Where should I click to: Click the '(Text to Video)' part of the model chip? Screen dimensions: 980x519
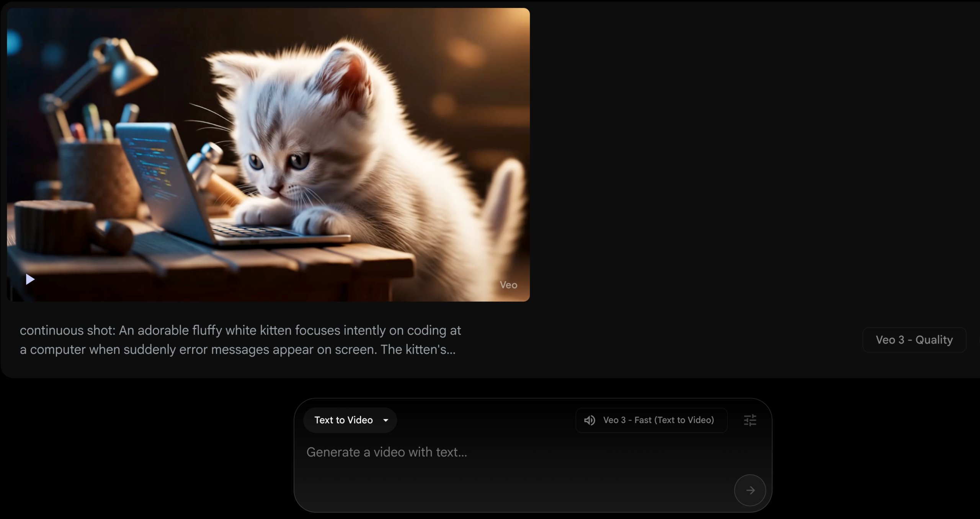point(684,420)
